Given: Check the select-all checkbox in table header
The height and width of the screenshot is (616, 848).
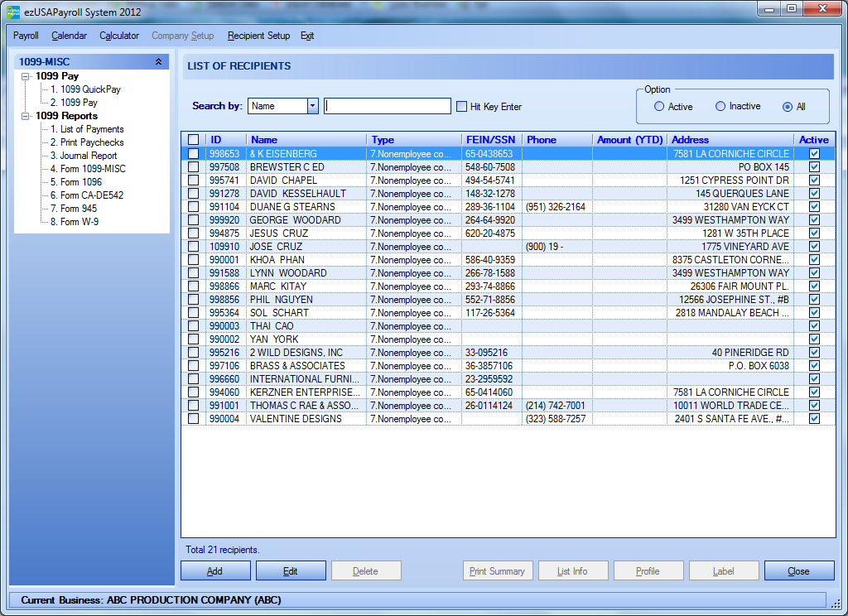Looking at the screenshot, I should click(x=193, y=140).
